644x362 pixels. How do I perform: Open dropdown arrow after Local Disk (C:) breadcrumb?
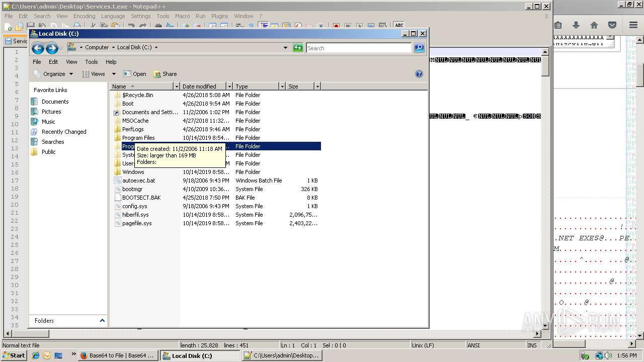156,48
